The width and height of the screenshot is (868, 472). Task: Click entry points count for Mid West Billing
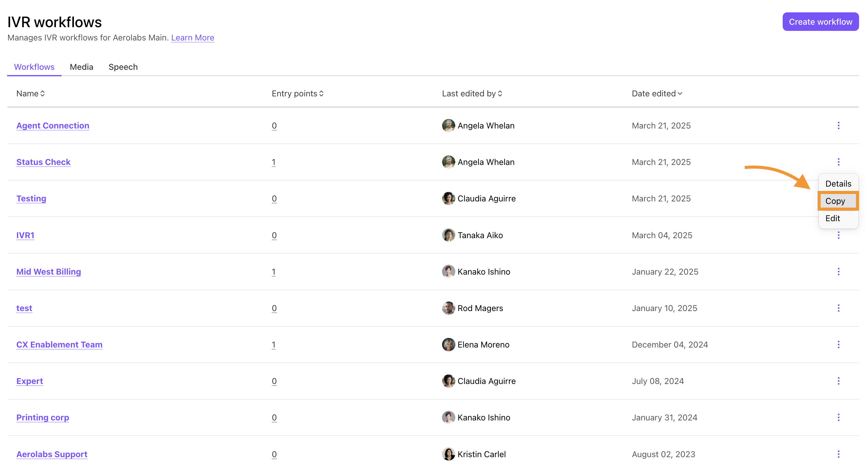point(274,271)
